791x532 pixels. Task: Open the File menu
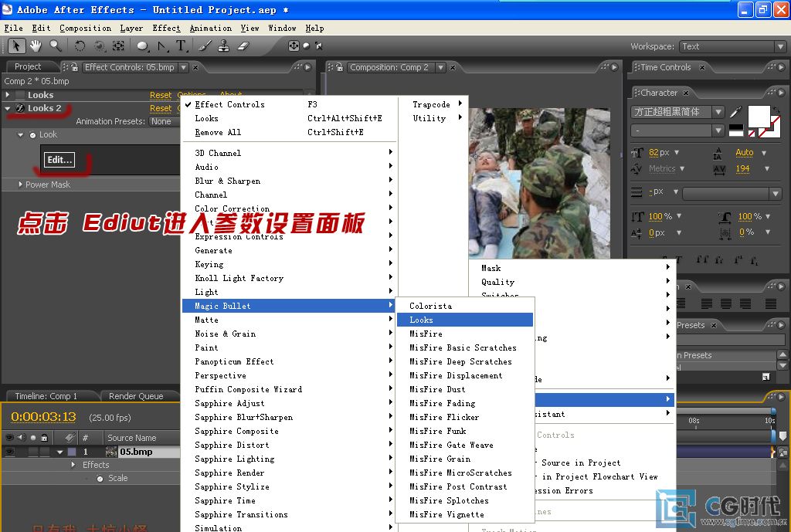14,29
